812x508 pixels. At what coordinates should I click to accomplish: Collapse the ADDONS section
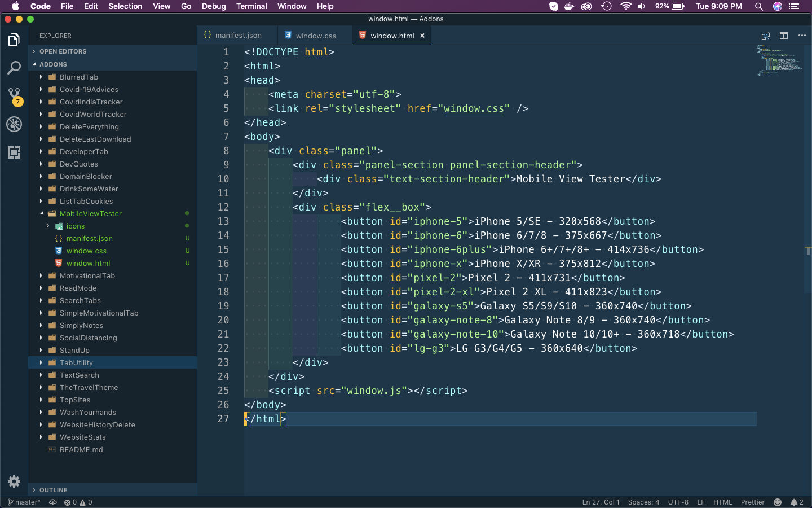coord(113,64)
